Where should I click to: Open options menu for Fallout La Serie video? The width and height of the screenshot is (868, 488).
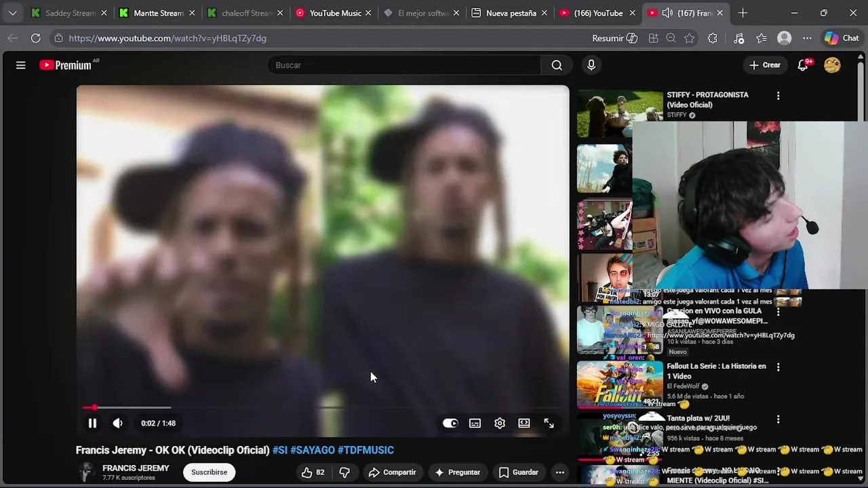tap(778, 367)
